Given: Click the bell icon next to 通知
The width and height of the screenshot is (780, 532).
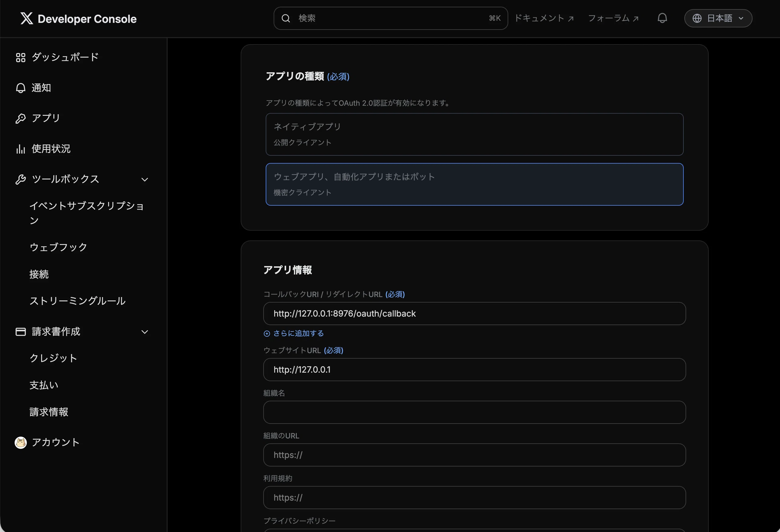Looking at the screenshot, I should click(x=21, y=88).
